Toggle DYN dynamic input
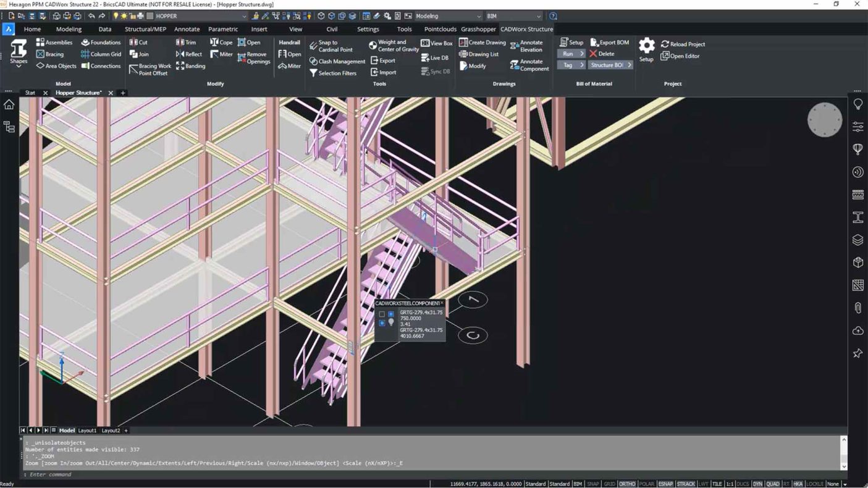Image resolution: width=868 pixels, height=488 pixels. click(758, 484)
